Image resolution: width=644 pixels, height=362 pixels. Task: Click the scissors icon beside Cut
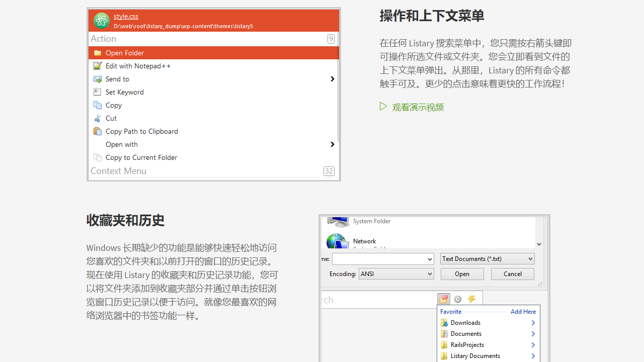[x=97, y=118]
